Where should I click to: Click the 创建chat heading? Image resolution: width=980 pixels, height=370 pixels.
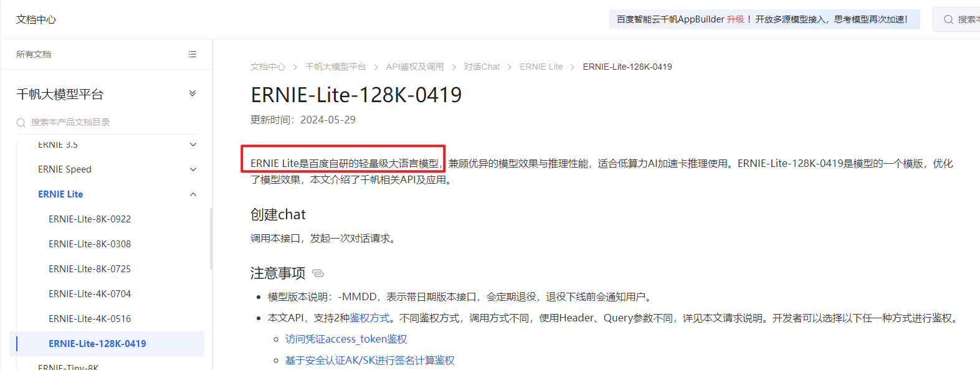(278, 215)
